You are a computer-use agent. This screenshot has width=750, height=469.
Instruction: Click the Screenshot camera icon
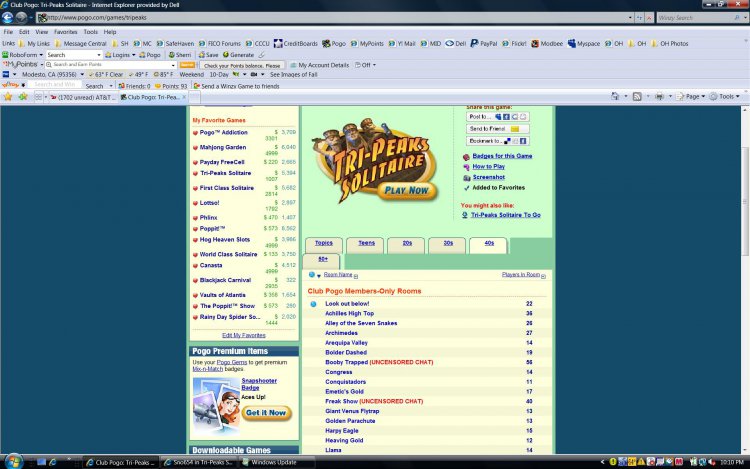point(466,178)
